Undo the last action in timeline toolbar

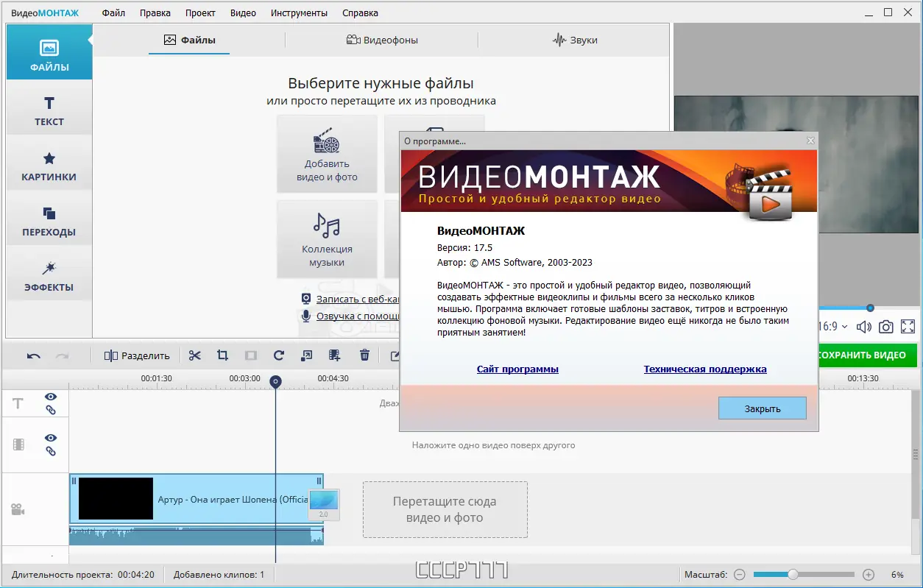tap(34, 355)
